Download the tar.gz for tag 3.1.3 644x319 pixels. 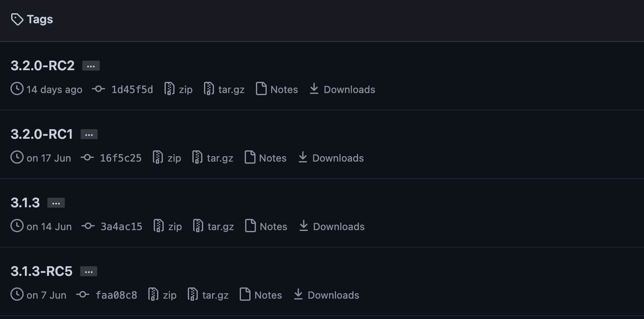click(x=214, y=226)
